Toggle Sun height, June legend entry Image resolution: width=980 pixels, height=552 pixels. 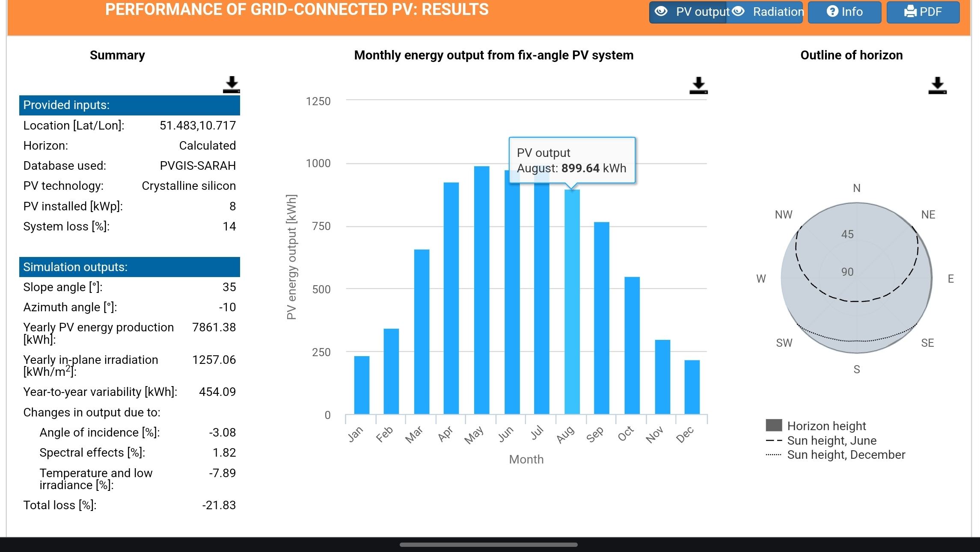(832, 440)
